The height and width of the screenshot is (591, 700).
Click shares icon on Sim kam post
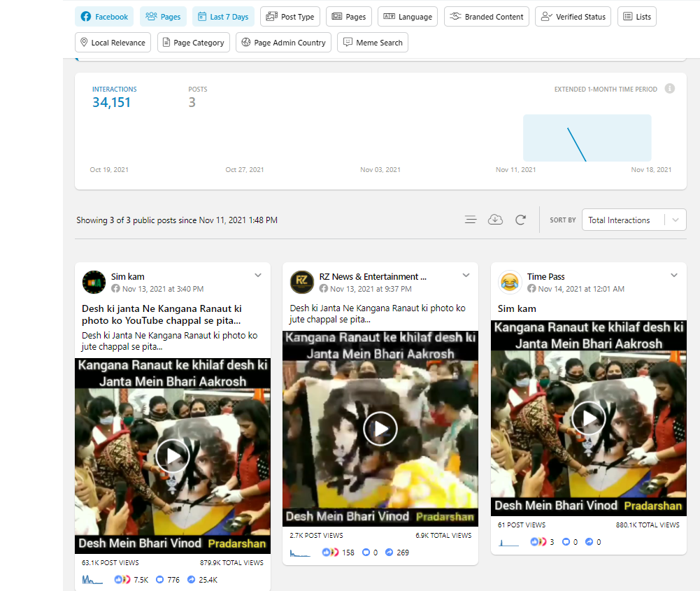pos(191,580)
